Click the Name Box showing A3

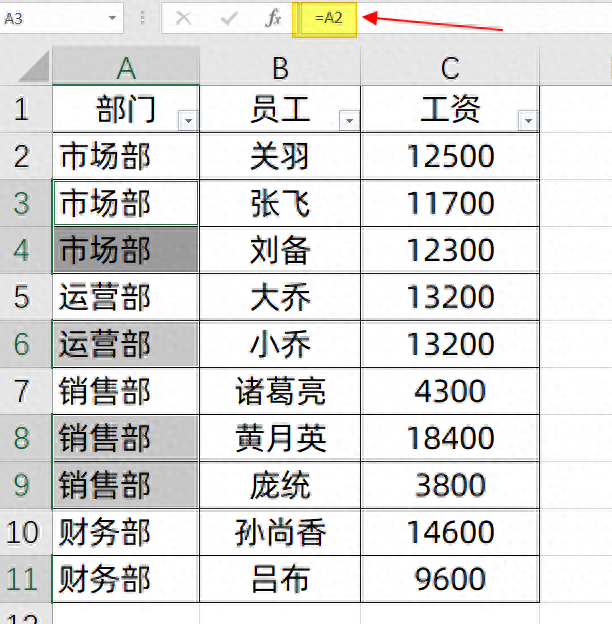pos(62,18)
